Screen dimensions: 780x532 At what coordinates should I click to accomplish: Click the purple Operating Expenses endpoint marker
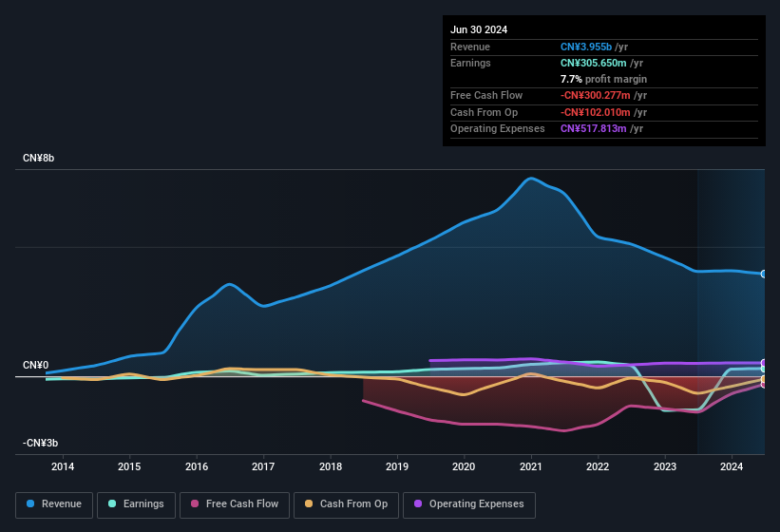tap(764, 363)
